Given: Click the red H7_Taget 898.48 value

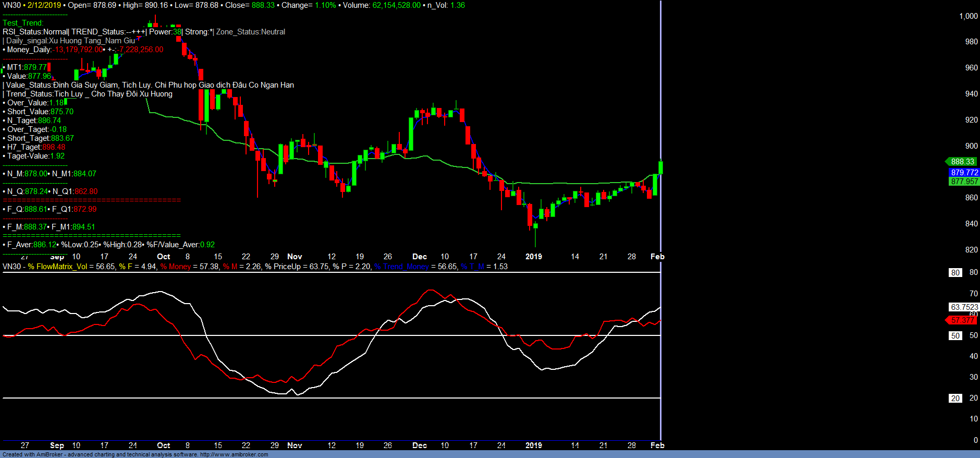Looking at the screenshot, I should [x=54, y=147].
